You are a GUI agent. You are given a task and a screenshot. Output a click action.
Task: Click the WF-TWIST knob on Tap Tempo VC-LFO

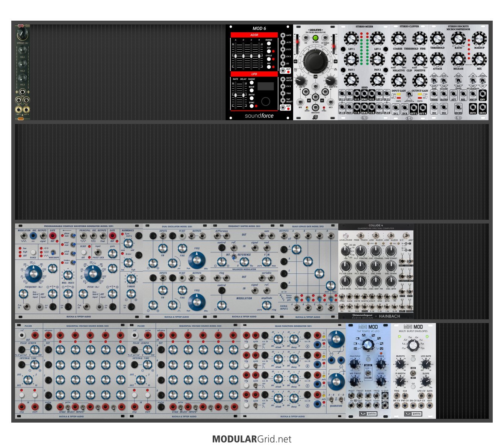(354, 381)
